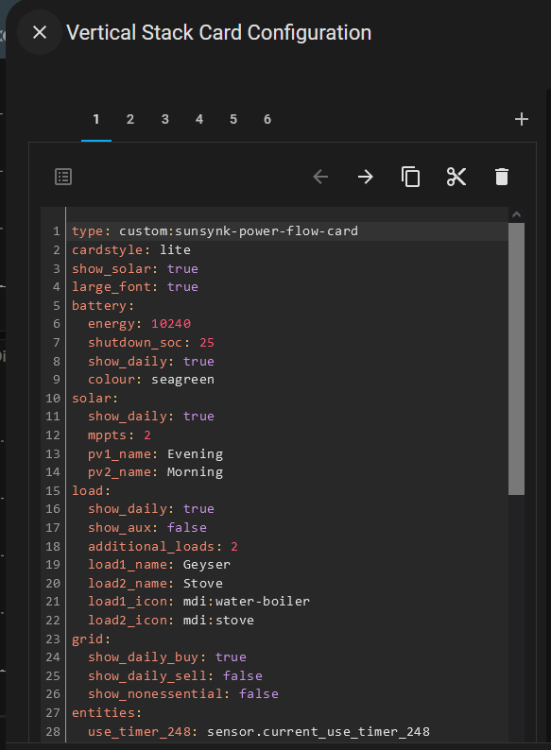Click the code editor scrollbar thumb
This screenshot has width=551, height=750.
click(516, 359)
